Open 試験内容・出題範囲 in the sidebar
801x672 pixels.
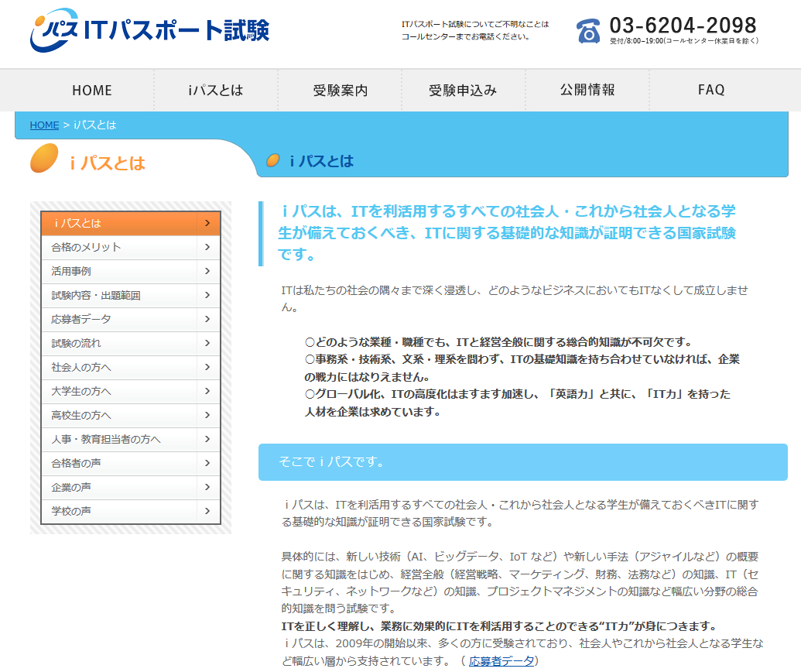(x=96, y=295)
